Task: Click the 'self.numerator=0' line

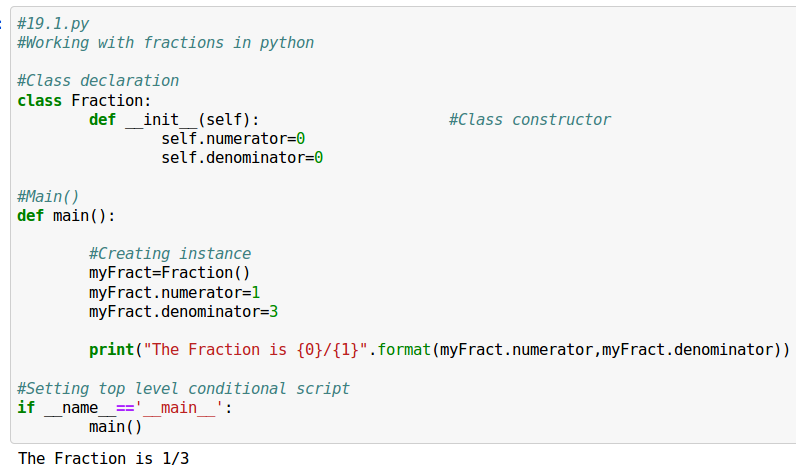Action: 232,139
